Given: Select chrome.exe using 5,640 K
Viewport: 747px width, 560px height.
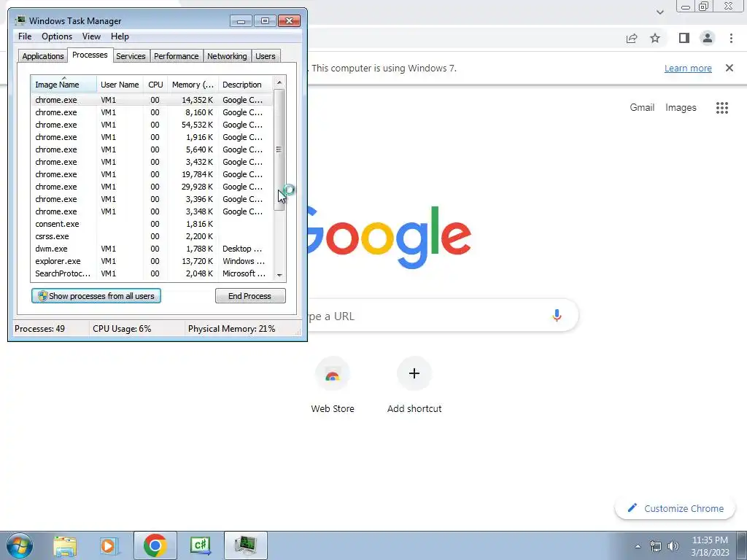Looking at the screenshot, I should click(x=152, y=149).
